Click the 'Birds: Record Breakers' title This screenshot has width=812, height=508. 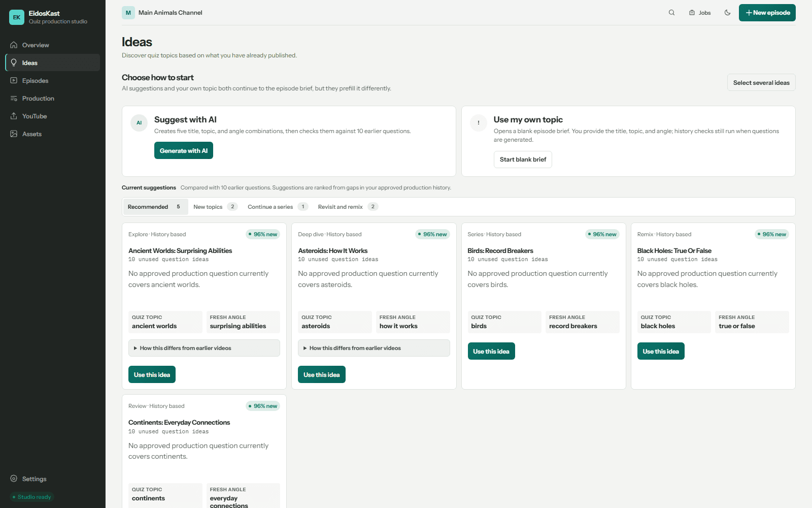tap(500, 251)
